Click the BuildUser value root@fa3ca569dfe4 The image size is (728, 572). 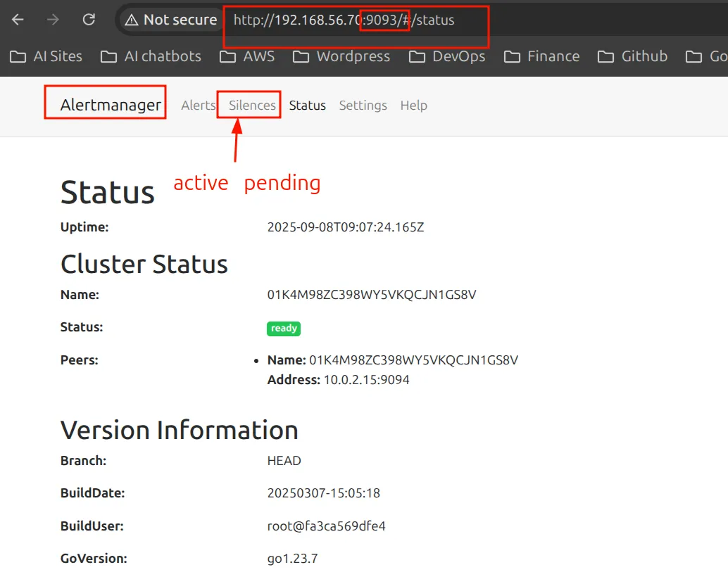coord(327,526)
